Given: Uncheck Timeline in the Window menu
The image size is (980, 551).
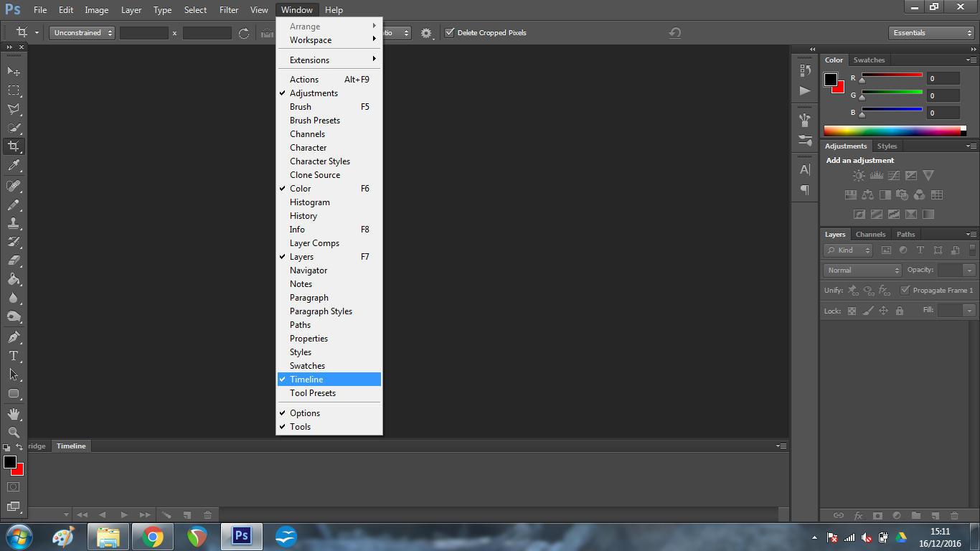Looking at the screenshot, I should coord(306,380).
